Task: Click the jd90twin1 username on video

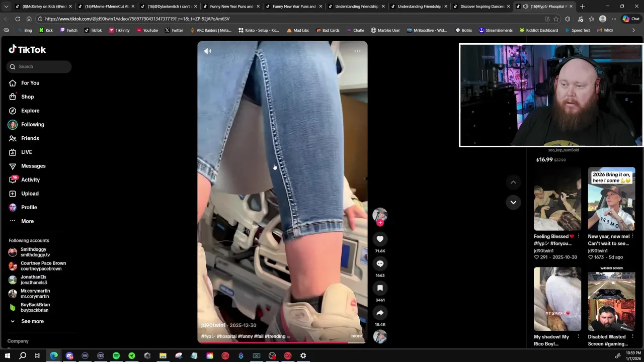Action: (x=213, y=325)
